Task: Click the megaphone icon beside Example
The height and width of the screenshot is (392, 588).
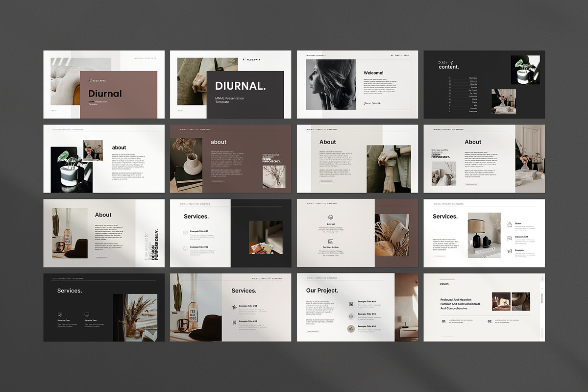Action: (510, 251)
